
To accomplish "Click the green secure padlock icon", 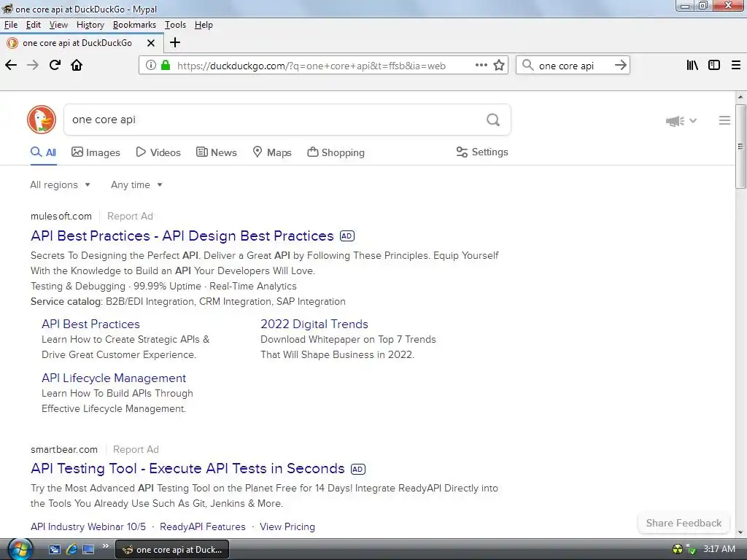I will pos(166,65).
